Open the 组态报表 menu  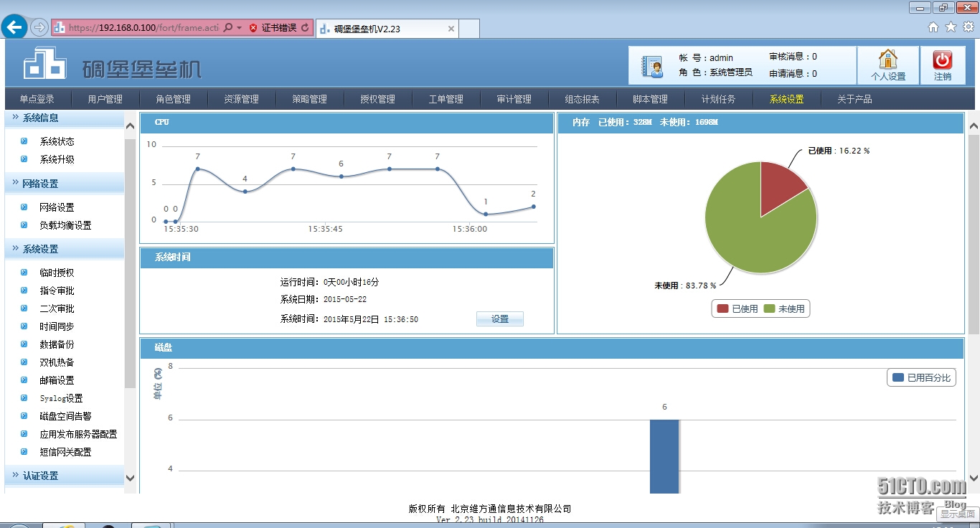(x=582, y=99)
